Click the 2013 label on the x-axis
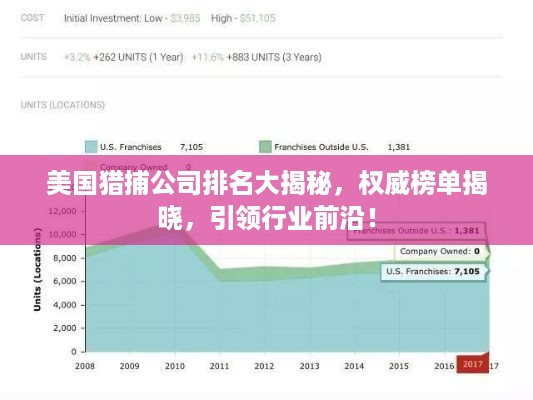The height and width of the screenshot is (400, 533). point(309,366)
